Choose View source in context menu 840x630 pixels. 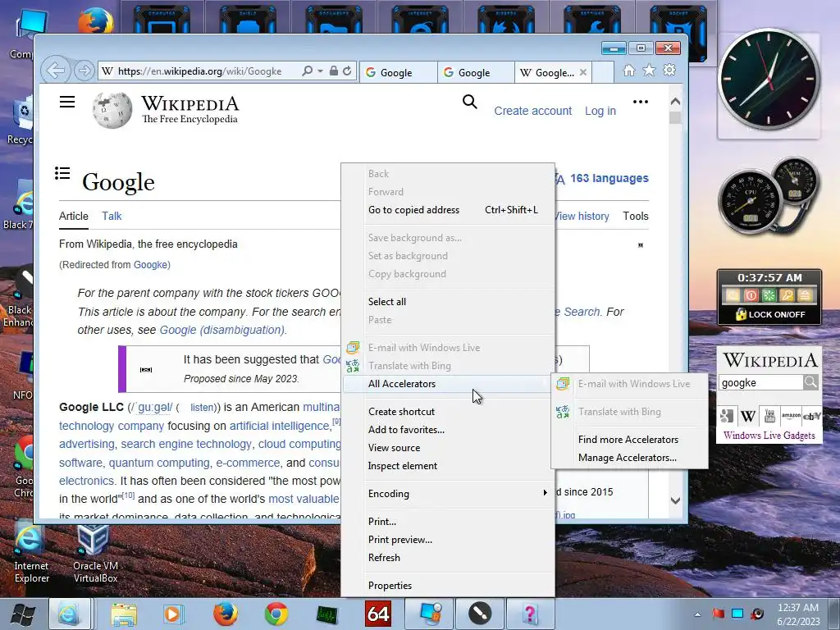[x=448, y=448]
